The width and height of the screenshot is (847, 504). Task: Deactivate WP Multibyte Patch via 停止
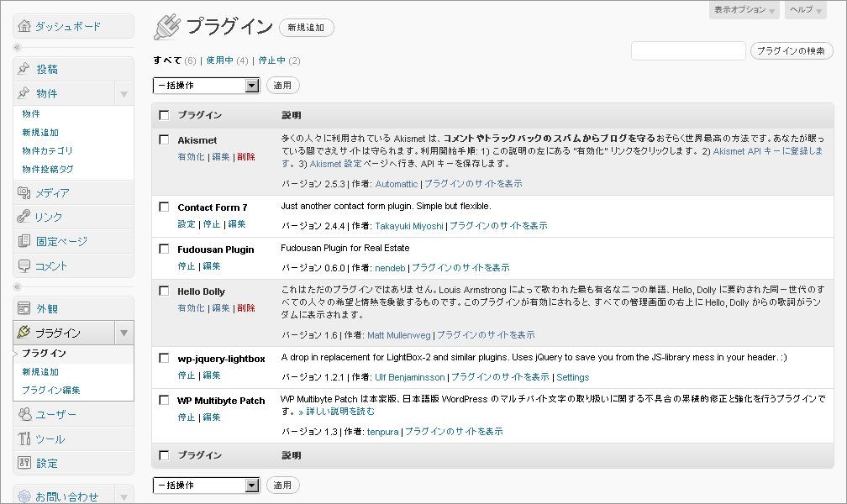[x=187, y=417]
